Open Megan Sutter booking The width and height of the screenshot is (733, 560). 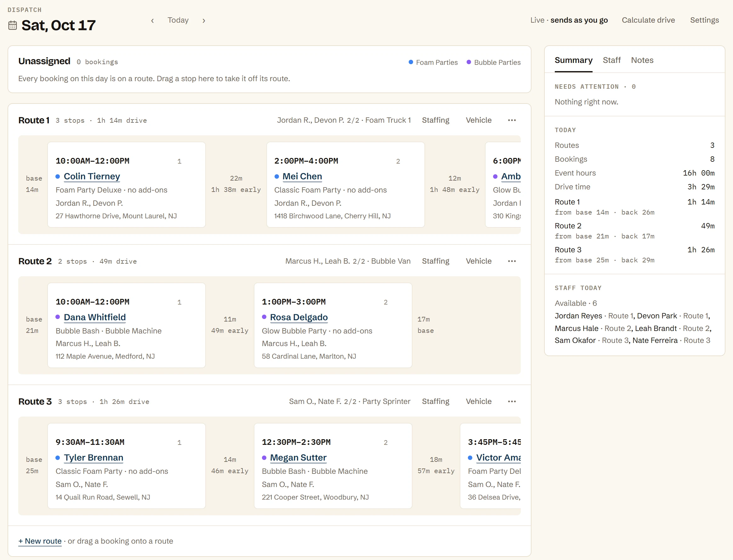[x=298, y=458]
